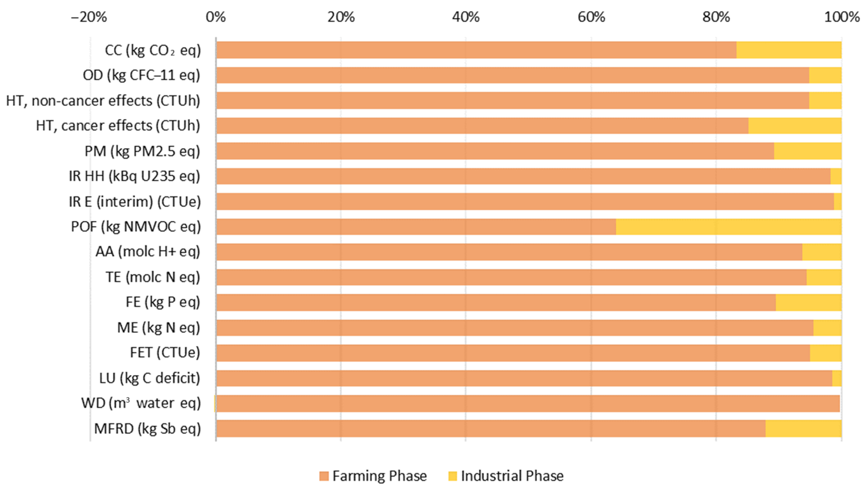The width and height of the screenshot is (868, 491).
Task: Click the yellow segment of HT cancer effects bar
Action: 795,126
